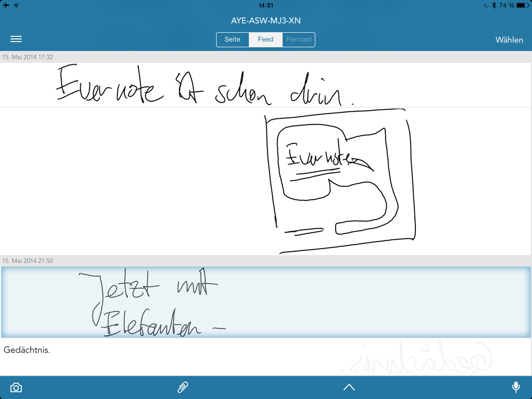Open the camera to add photo
Viewport: 532px width, 399px height.
pos(16,387)
